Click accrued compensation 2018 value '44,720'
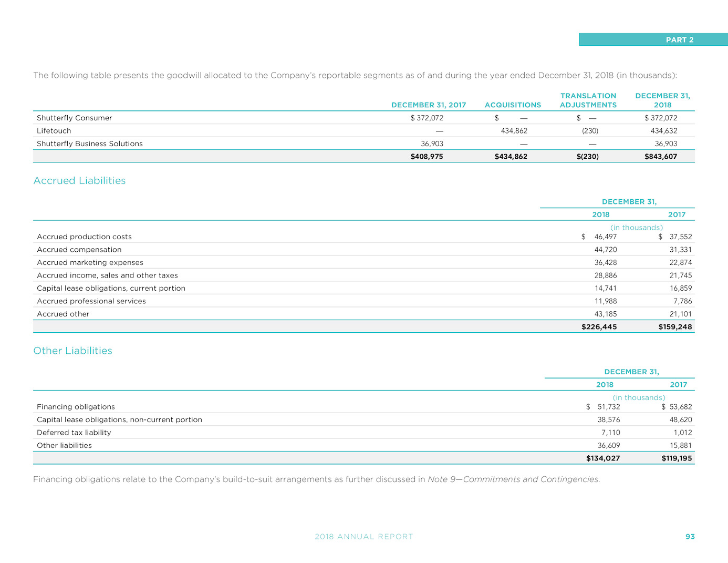Screen dimensions: 728x563 click(x=606, y=250)
